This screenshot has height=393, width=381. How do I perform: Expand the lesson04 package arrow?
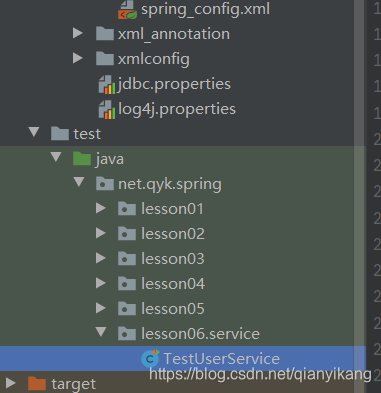(x=100, y=283)
